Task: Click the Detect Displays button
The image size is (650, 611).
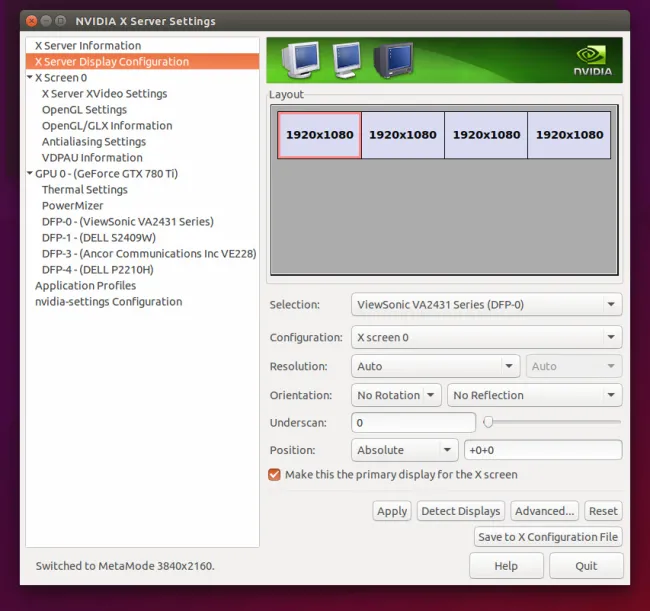Action: tap(461, 511)
